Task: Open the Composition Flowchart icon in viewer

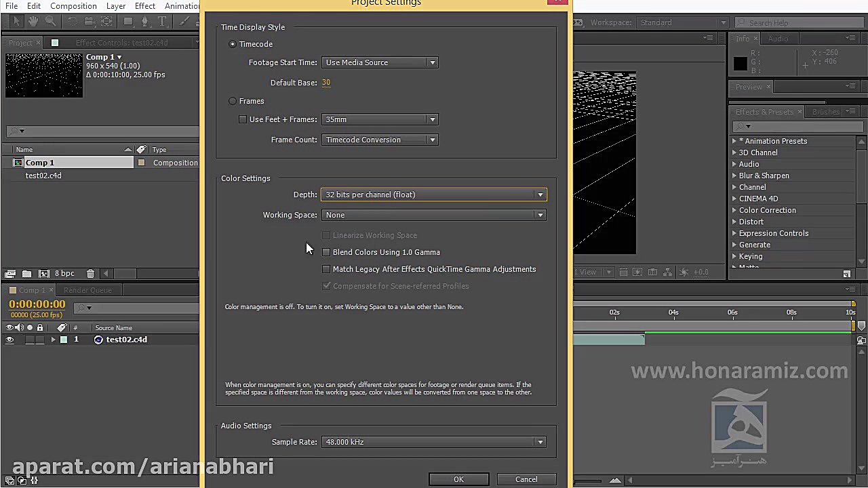Action: pos(667,272)
